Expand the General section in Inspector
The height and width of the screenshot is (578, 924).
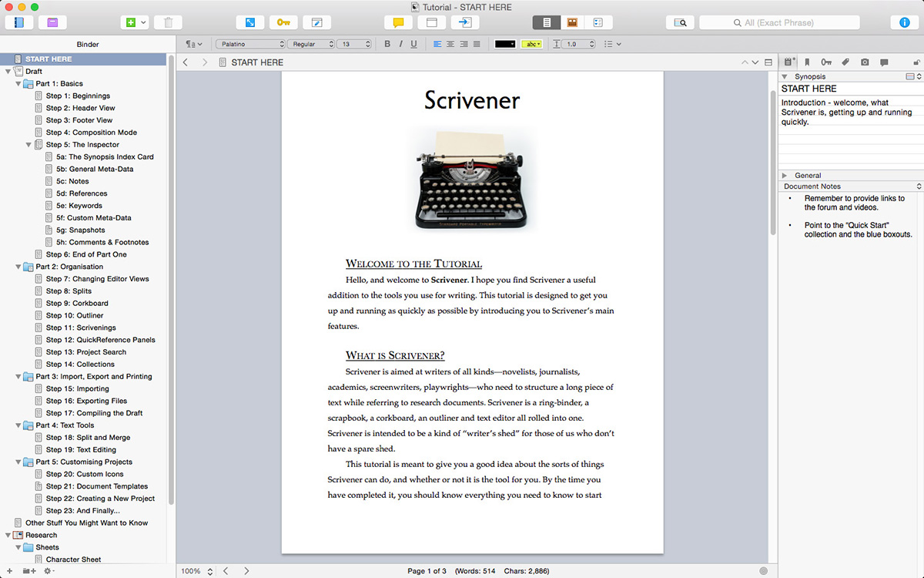(785, 176)
